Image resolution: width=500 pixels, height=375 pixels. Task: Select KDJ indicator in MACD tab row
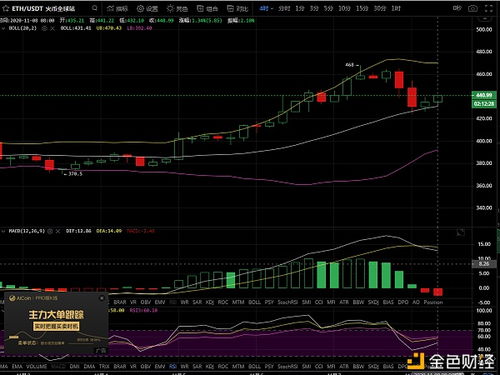pyautogui.click(x=210, y=302)
